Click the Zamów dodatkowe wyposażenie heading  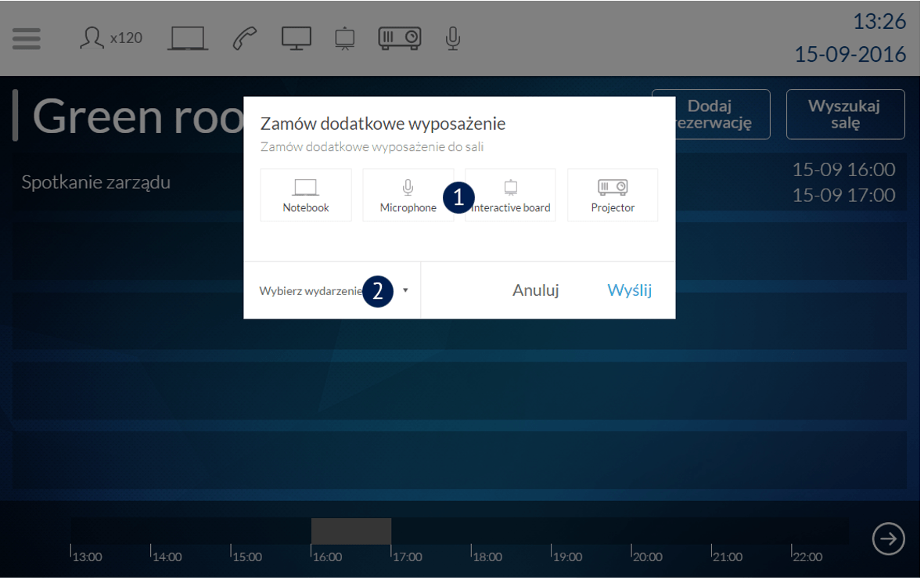coord(383,124)
